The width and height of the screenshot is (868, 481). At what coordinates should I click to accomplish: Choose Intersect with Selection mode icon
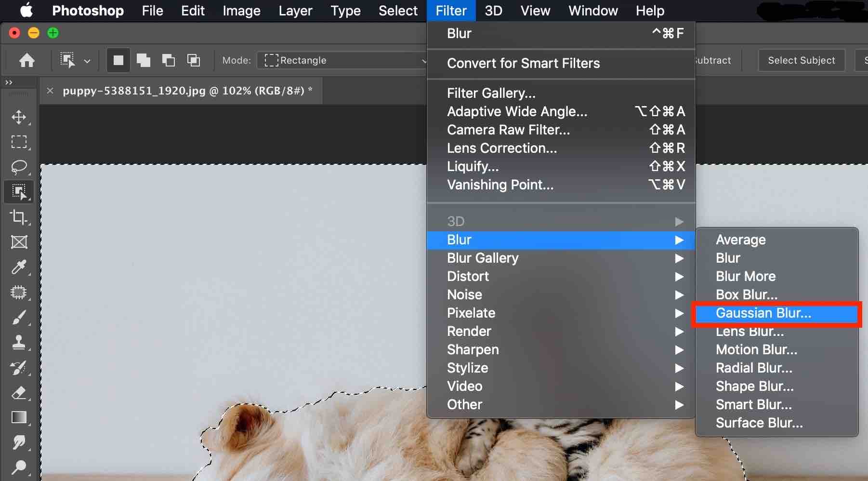[194, 60]
